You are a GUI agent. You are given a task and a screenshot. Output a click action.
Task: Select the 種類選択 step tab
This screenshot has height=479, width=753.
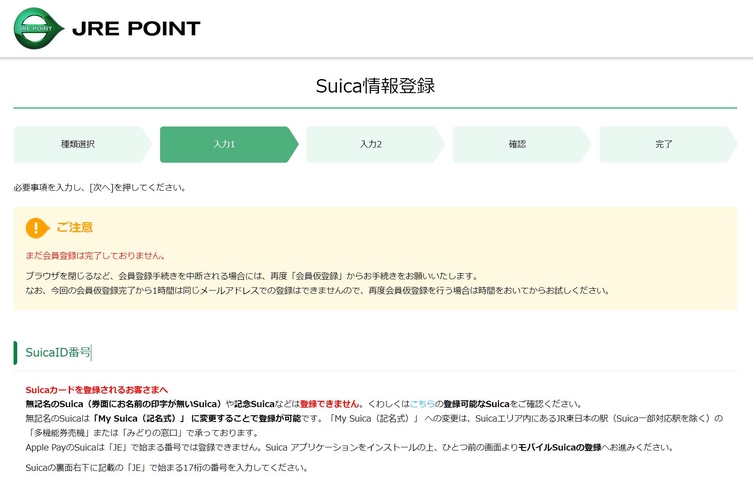(x=82, y=144)
